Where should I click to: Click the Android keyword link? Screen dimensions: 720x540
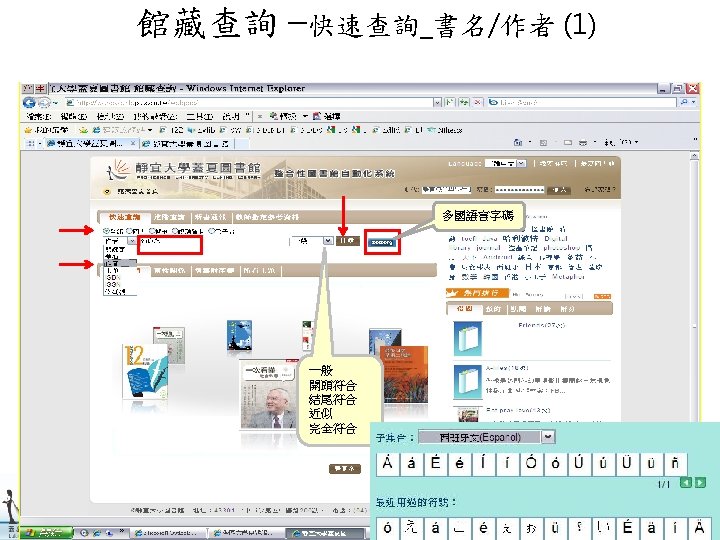498,257
